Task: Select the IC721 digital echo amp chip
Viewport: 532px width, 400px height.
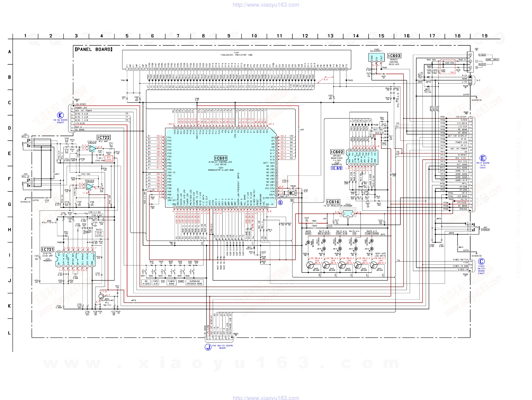Action: 76,259
